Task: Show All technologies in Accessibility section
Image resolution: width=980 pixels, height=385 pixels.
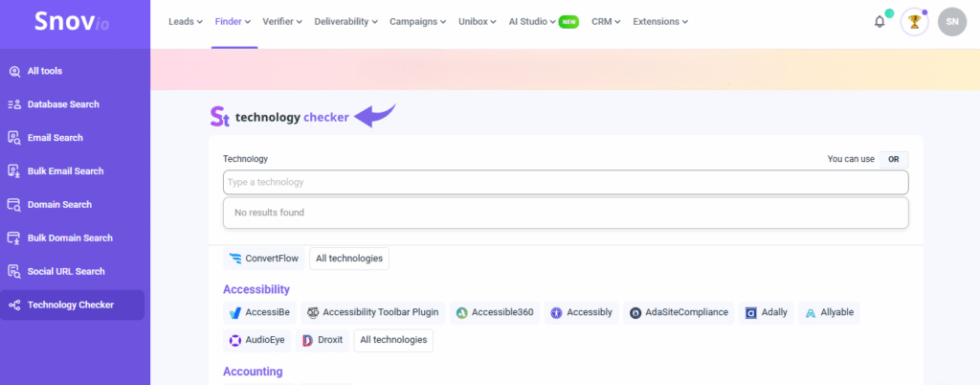Action: point(393,341)
